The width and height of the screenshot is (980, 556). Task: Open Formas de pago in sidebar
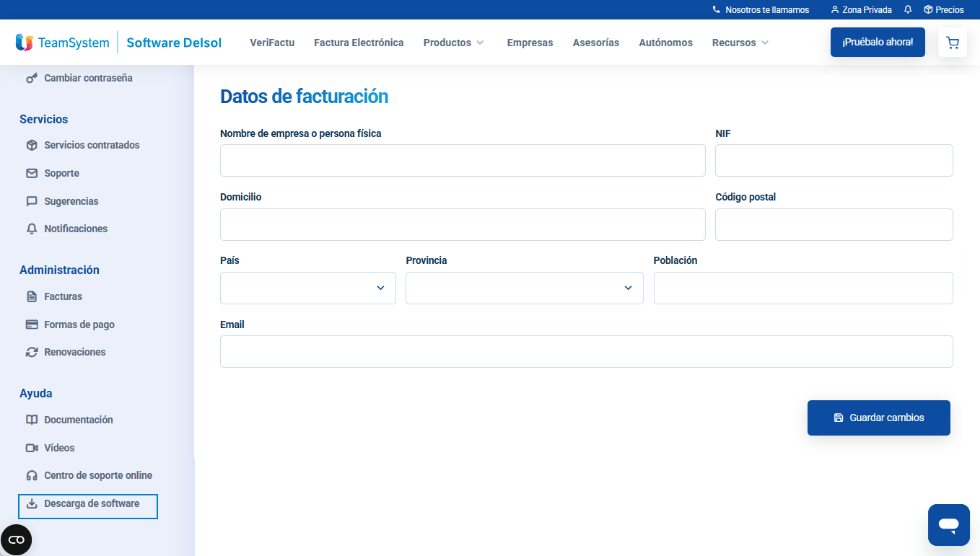[x=79, y=325]
